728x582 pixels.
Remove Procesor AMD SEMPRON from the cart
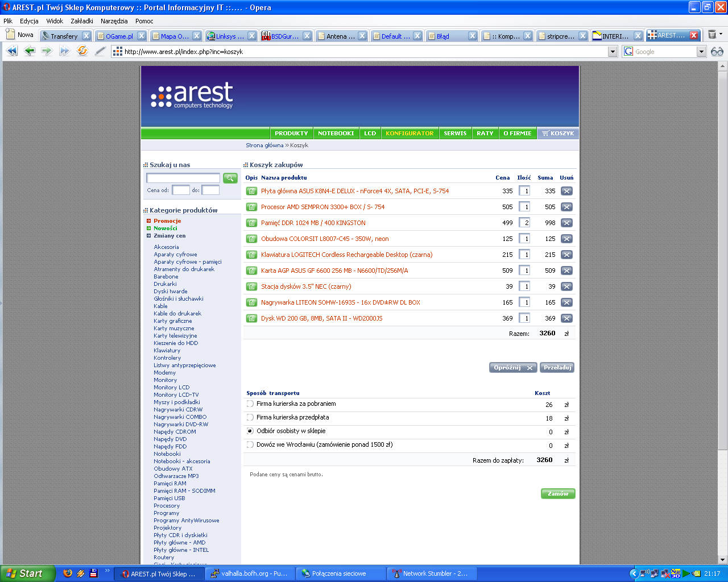coord(566,207)
